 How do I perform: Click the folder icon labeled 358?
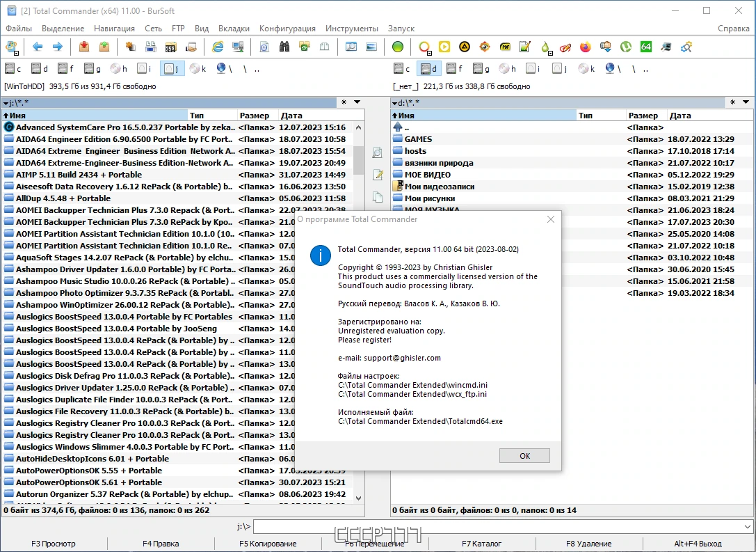(170, 47)
